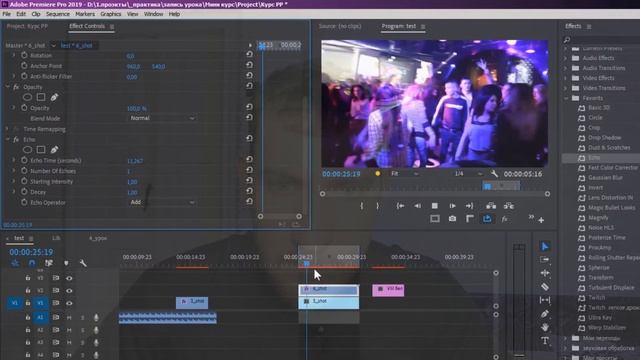Toggle V2 track output eye

tap(69, 291)
